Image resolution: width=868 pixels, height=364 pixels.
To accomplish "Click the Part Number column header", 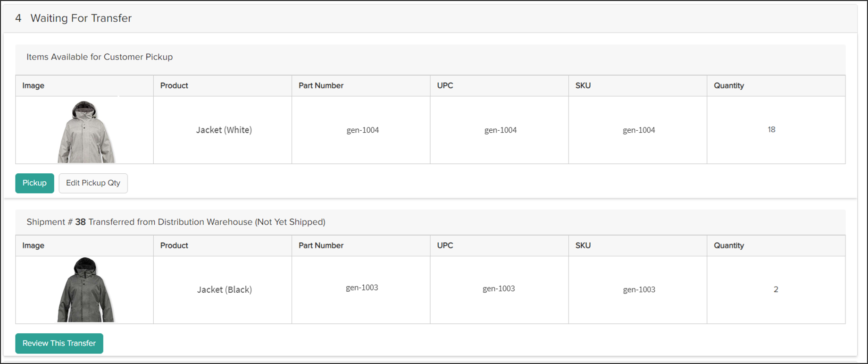I will click(321, 85).
